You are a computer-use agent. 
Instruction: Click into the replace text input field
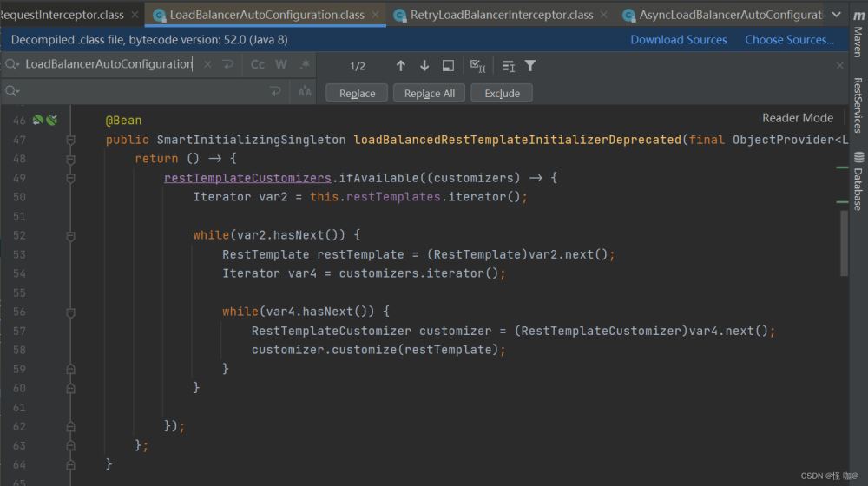point(139,92)
